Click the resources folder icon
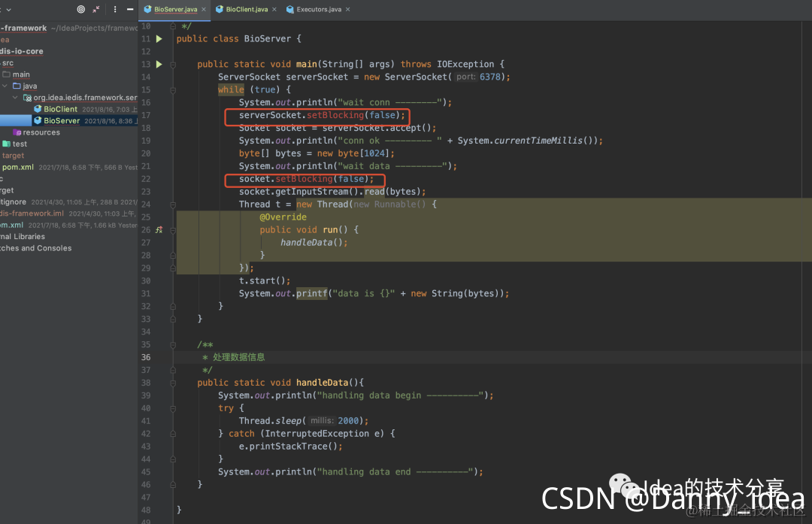812x524 pixels. click(x=17, y=132)
